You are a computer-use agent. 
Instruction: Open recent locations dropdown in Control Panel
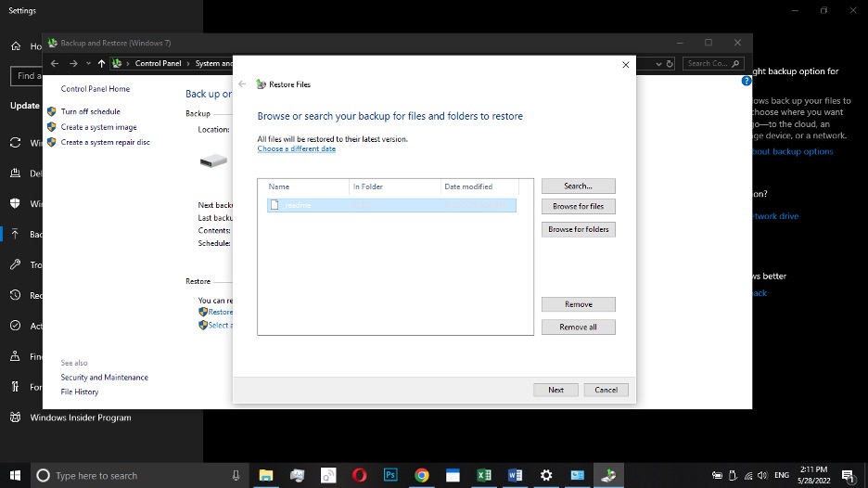pyautogui.click(x=89, y=64)
